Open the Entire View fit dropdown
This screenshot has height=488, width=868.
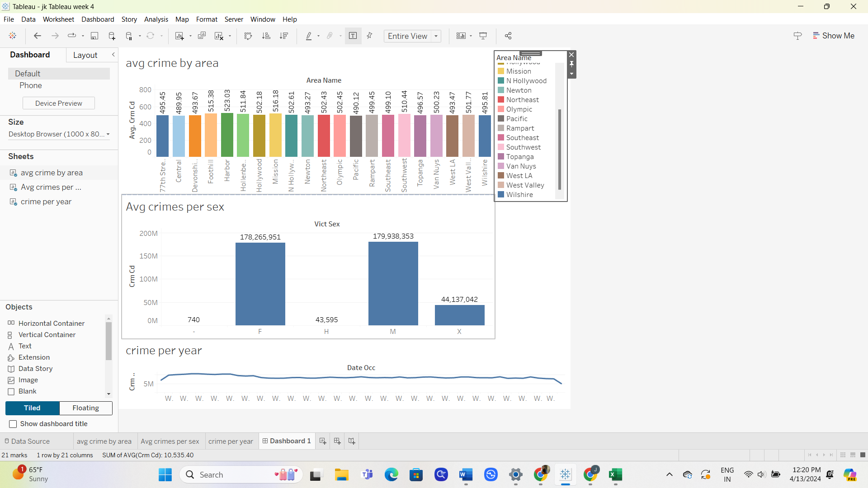[436, 36]
